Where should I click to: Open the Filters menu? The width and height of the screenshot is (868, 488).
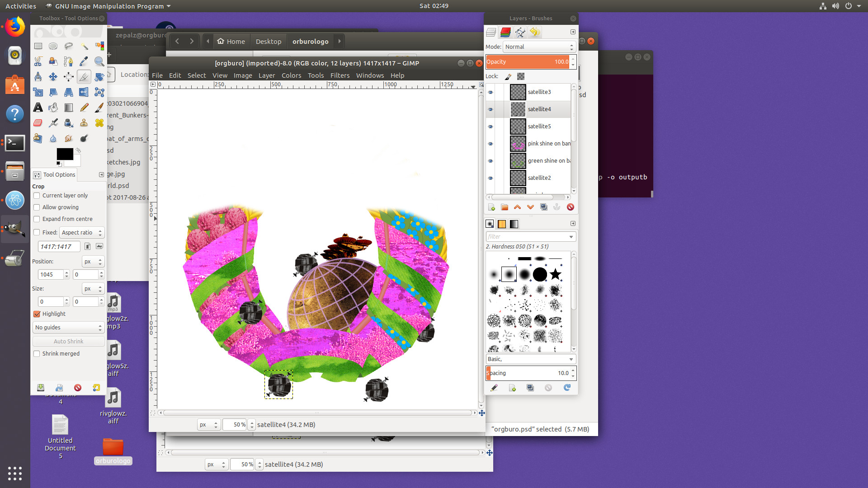(x=340, y=75)
